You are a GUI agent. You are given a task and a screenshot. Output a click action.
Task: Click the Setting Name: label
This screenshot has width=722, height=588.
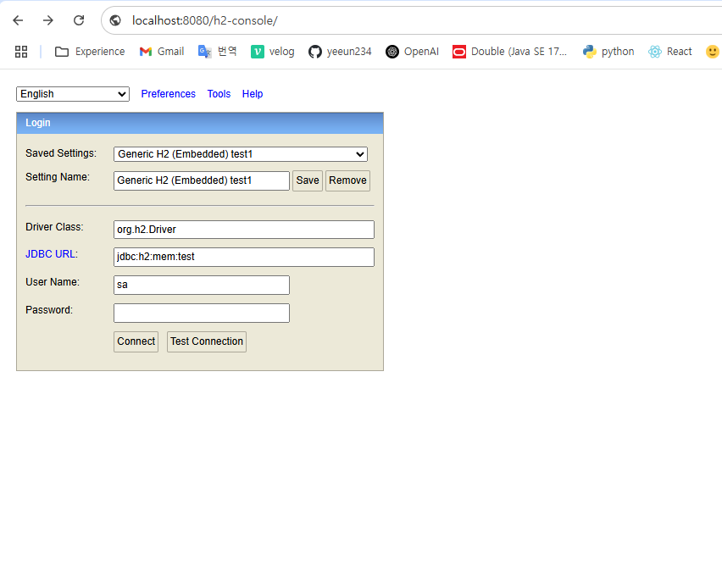click(58, 177)
